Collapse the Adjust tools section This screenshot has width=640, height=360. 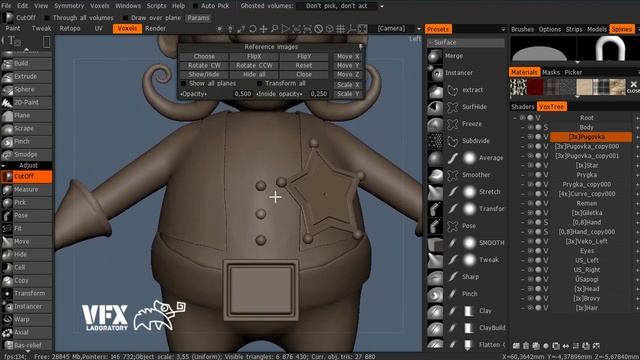pyautogui.click(x=4, y=166)
